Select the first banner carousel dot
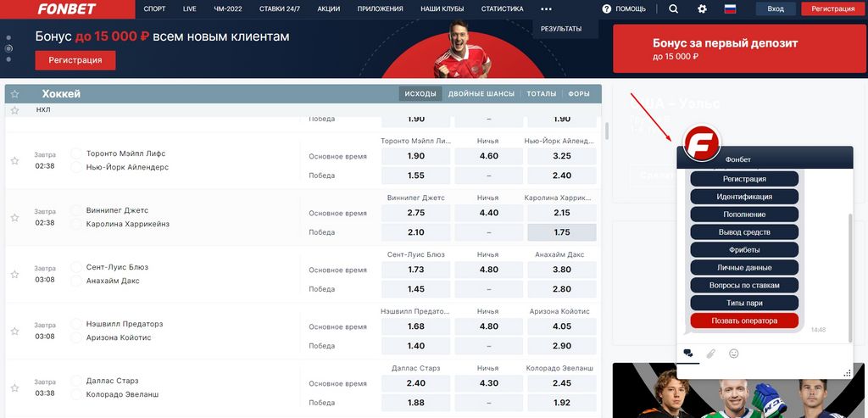868x418 pixels. tap(8, 38)
